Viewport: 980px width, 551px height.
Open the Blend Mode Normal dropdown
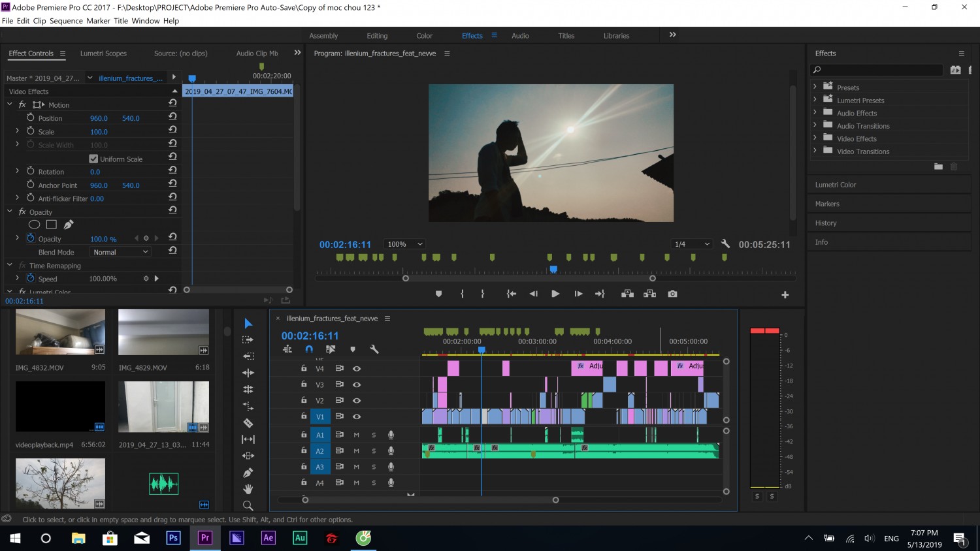[121, 252]
